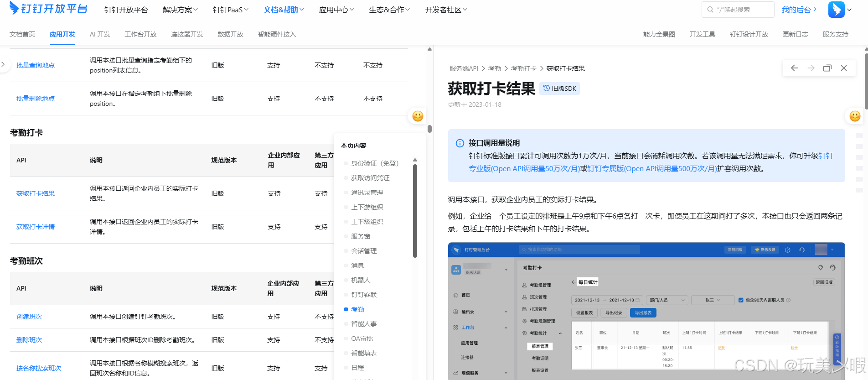
Task: Open the user avatar icon in header
Action: tap(836, 10)
